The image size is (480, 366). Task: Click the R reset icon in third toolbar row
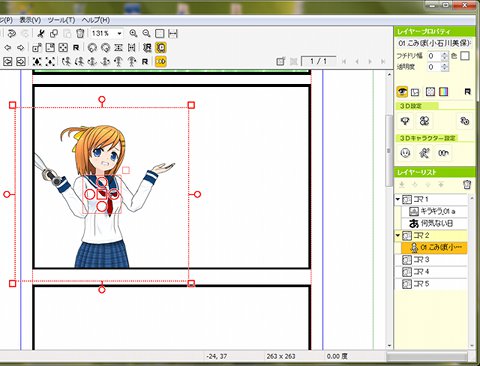(145, 62)
